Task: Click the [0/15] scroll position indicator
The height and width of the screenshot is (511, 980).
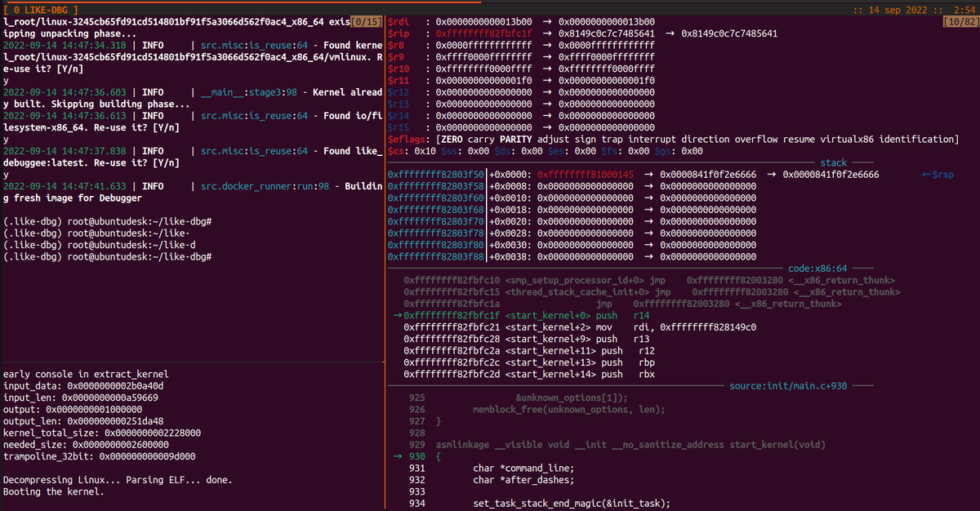Action: (367, 20)
